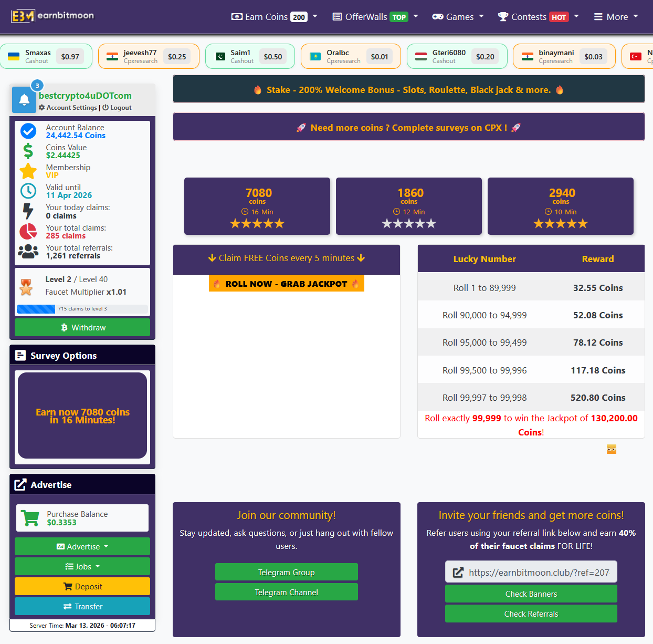The image size is (653, 644).
Task: Click the earnbitmoon logo
Action: [52, 16]
